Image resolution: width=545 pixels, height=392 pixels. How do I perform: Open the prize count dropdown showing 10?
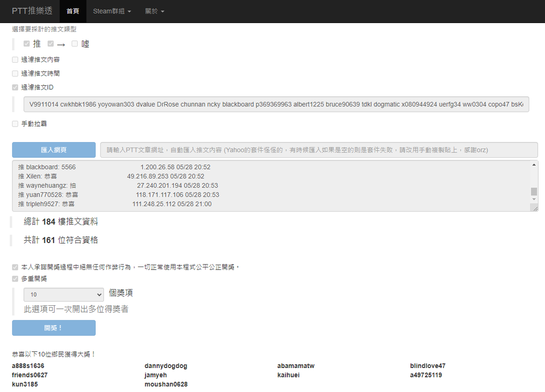point(64,294)
